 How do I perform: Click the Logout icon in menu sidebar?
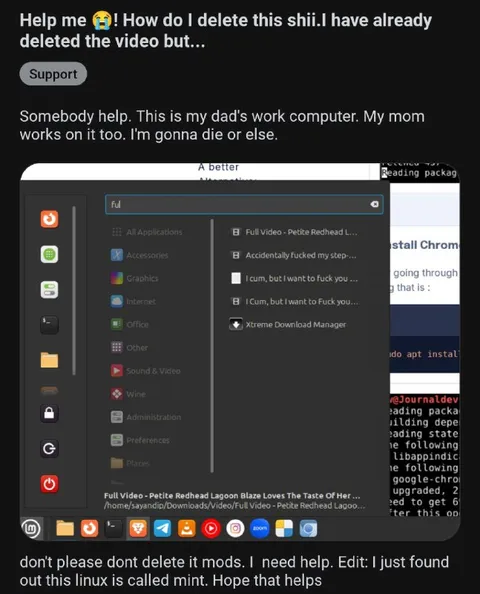49,449
